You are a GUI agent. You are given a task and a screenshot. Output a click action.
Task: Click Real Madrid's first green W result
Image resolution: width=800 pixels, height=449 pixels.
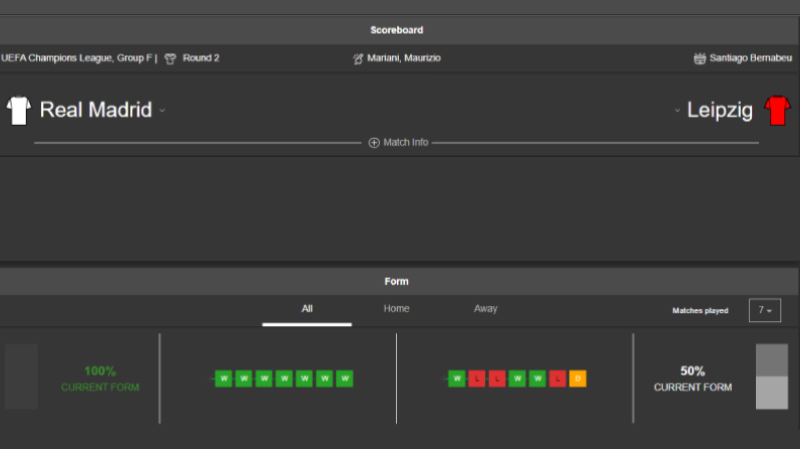[x=223, y=379]
